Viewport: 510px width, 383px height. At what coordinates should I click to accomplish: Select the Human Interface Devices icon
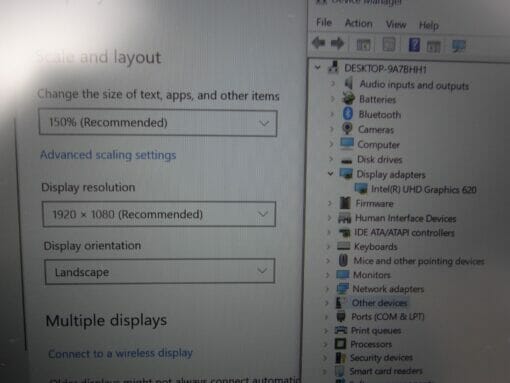tap(345, 218)
